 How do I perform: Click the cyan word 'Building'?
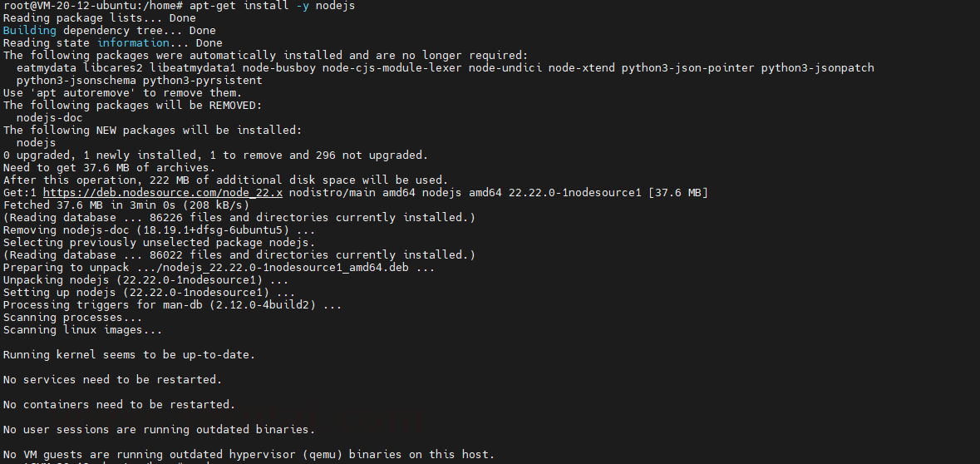29,31
